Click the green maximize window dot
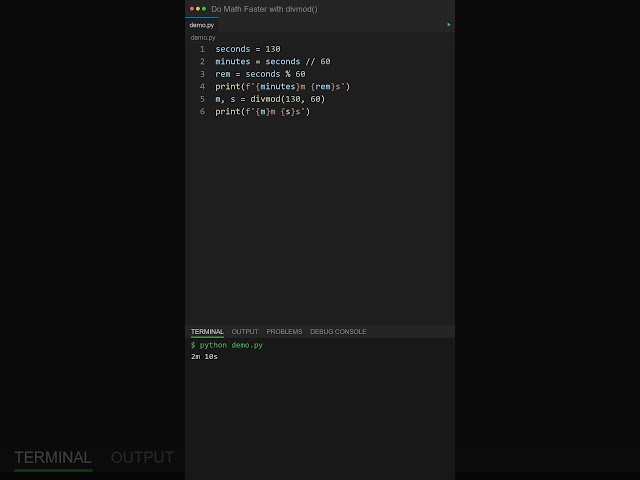The height and width of the screenshot is (480, 640). point(204,9)
